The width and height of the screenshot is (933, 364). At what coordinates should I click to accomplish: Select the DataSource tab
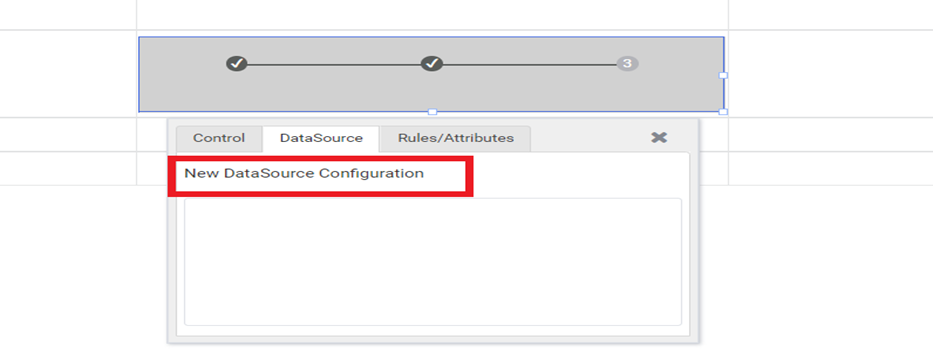pyautogui.click(x=321, y=139)
